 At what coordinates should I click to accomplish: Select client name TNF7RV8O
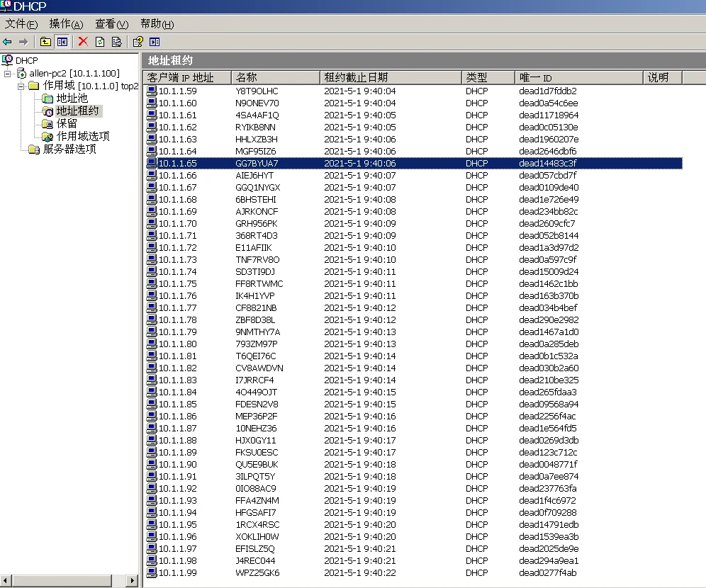pos(257,259)
